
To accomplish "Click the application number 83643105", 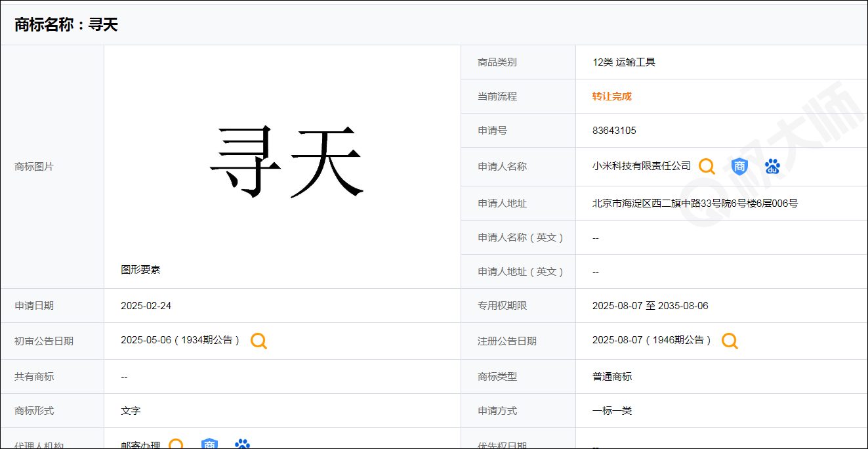I will (x=614, y=131).
